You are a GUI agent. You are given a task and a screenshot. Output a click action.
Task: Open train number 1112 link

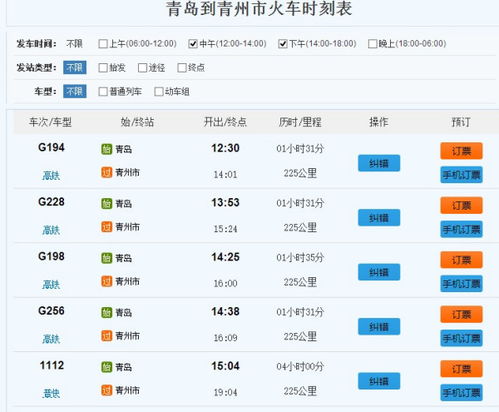(52, 365)
